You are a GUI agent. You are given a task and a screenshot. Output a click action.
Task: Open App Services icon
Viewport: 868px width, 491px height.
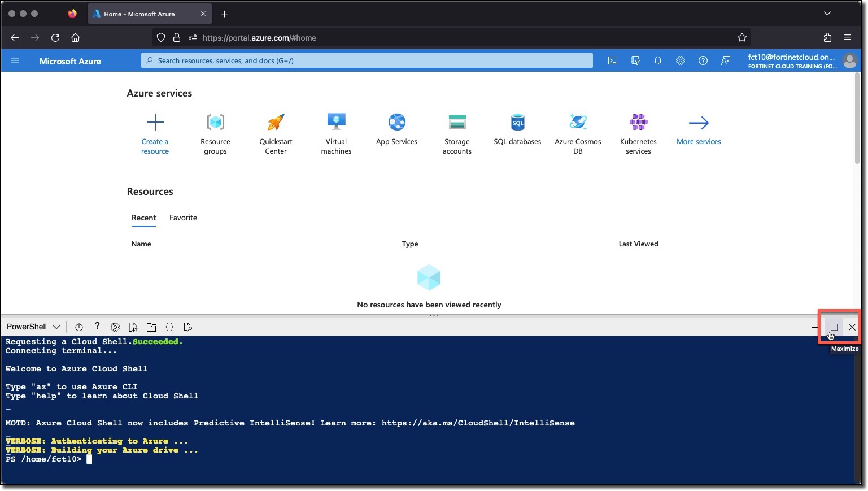[x=396, y=122]
